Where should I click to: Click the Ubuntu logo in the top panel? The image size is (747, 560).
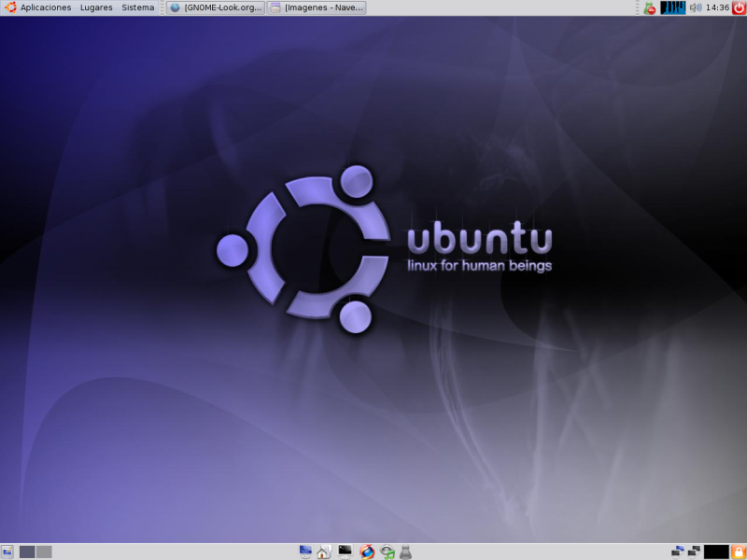click(10, 7)
